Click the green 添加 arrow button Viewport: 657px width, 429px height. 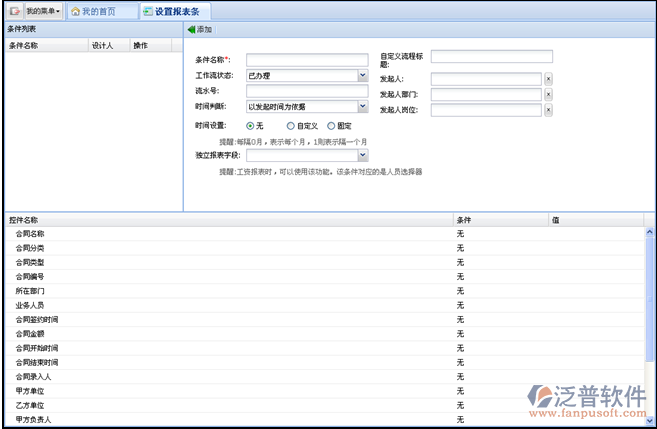(x=200, y=29)
